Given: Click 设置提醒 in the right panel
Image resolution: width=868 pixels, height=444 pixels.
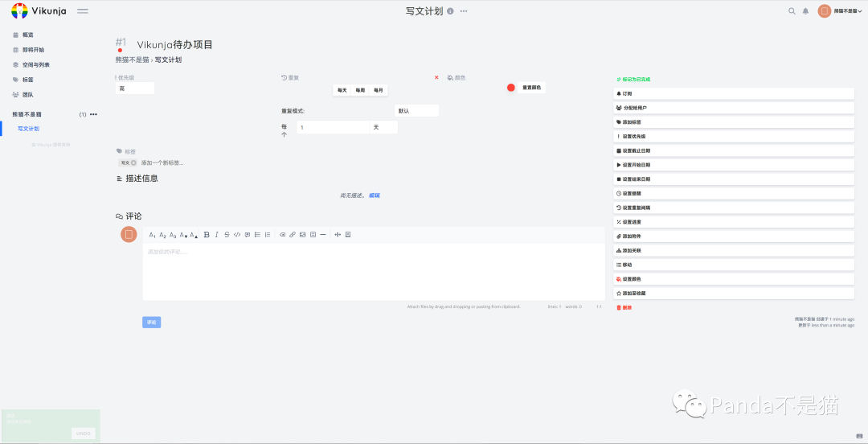Looking at the screenshot, I should (x=734, y=194).
